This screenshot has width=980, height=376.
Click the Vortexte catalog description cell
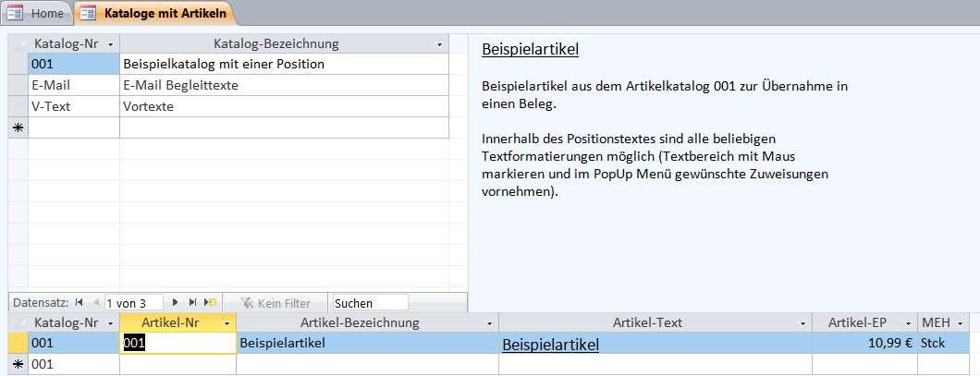(x=283, y=106)
